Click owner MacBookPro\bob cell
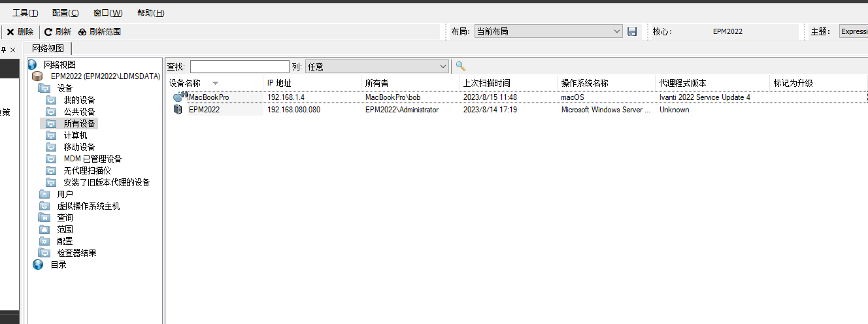868x324 pixels. [x=393, y=97]
